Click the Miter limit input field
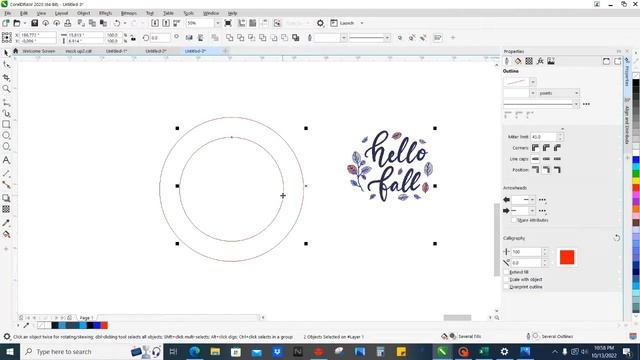This screenshot has height=360, width=640. 543,137
